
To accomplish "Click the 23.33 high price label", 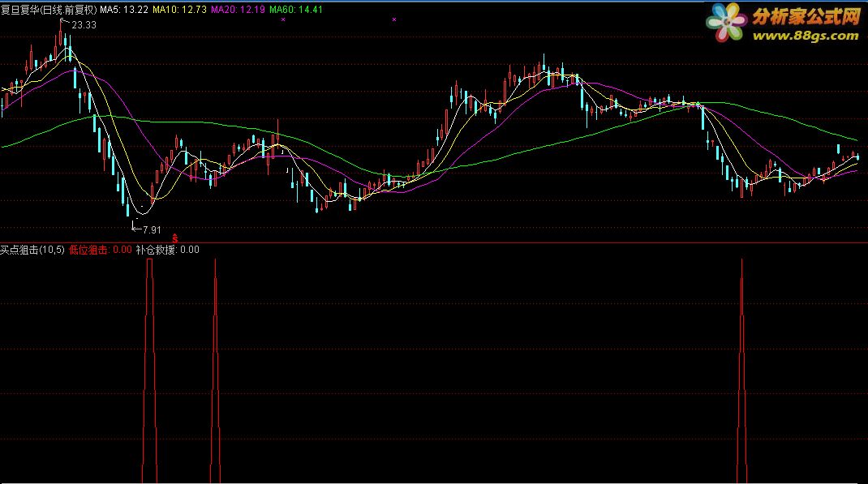I will tap(84, 25).
